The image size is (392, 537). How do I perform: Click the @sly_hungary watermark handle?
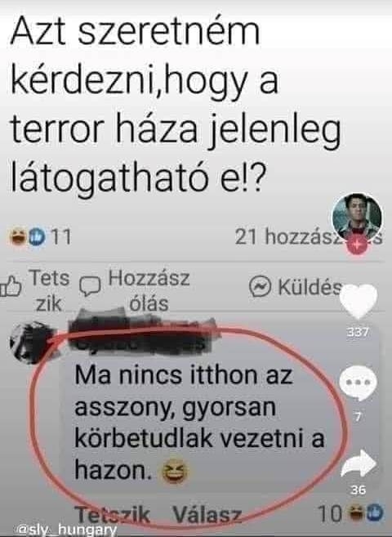tap(66, 530)
